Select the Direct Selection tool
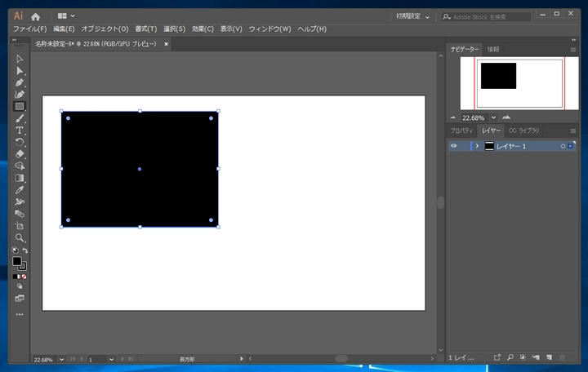588x372 pixels. pyautogui.click(x=20, y=71)
